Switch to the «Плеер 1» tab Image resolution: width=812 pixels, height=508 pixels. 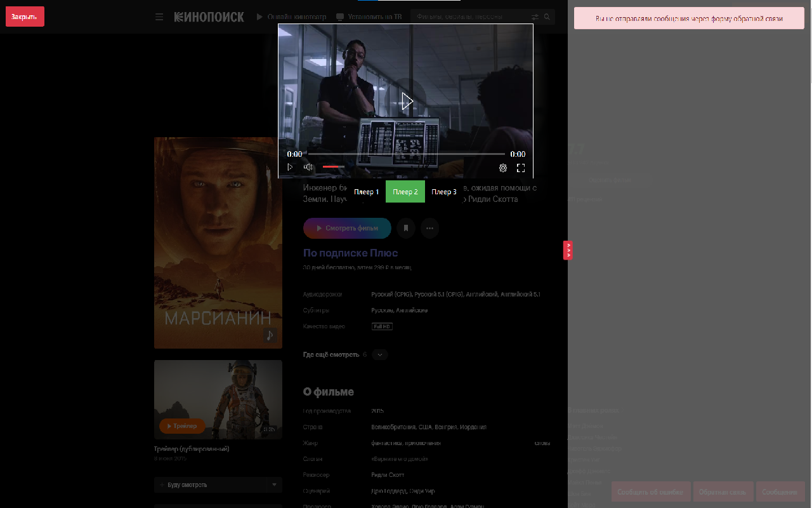[x=367, y=191]
